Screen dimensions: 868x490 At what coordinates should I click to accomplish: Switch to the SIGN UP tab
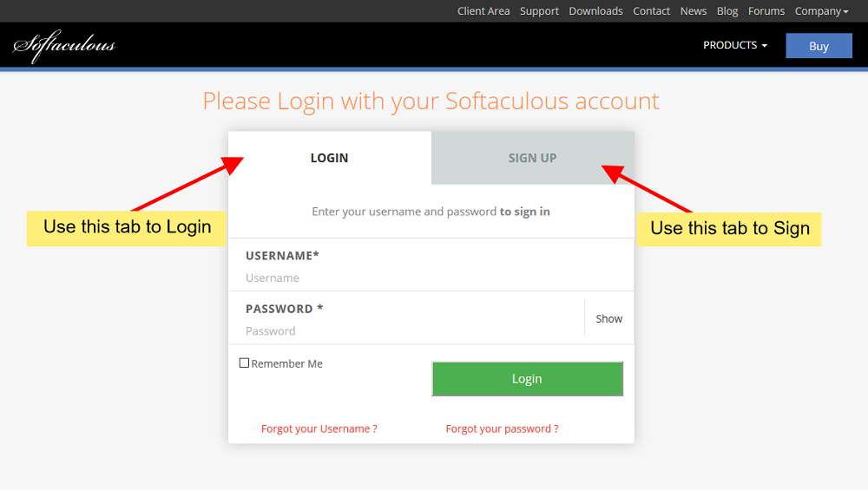tap(532, 158)
